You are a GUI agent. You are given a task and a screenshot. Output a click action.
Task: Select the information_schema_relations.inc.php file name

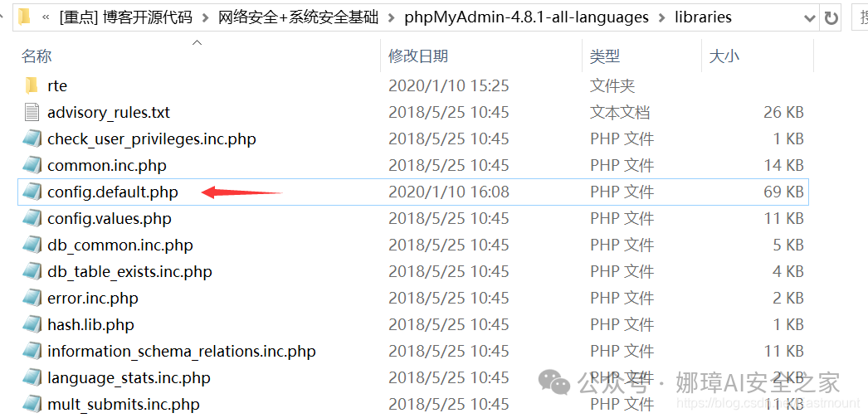[x=182, y=351]
